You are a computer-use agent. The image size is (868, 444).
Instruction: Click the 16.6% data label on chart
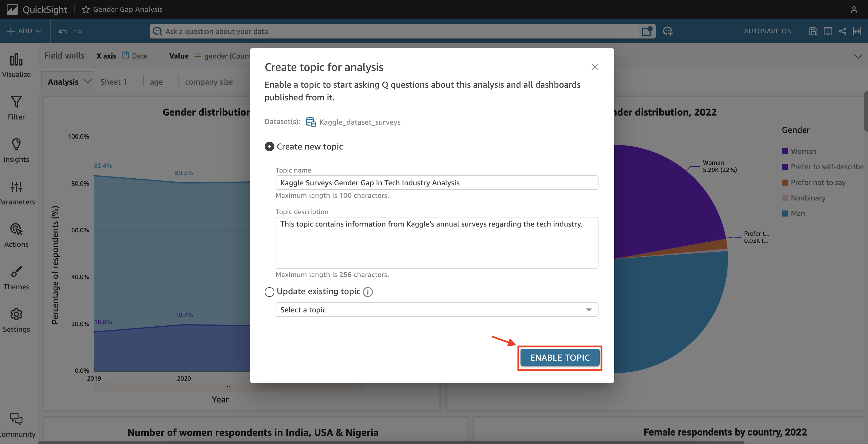tap(103, 322)
